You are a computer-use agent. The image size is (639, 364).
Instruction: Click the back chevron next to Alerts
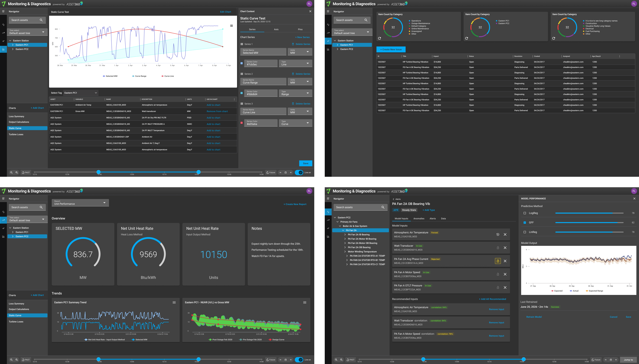(x=393, y=199)
